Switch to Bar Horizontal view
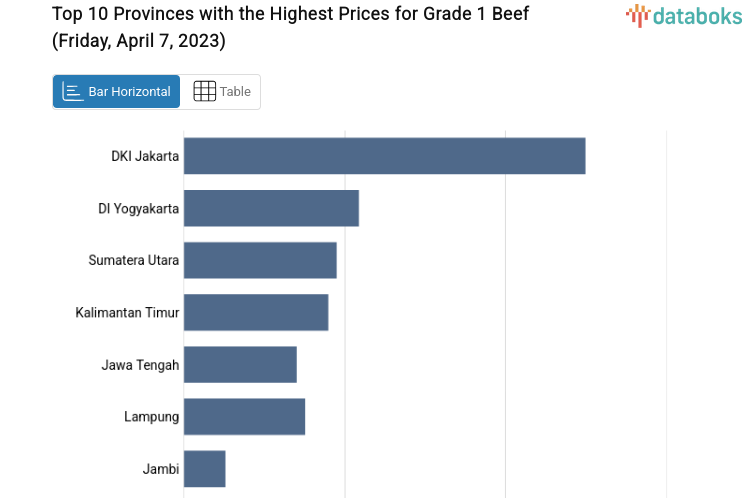The image size is (753, 498). pyautogui.click(x=117, y=91)
